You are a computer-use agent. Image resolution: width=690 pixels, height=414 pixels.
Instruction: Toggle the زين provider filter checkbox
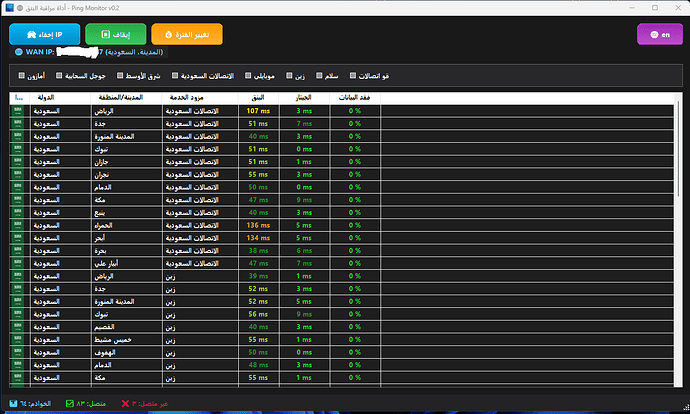tap(287, 76)
